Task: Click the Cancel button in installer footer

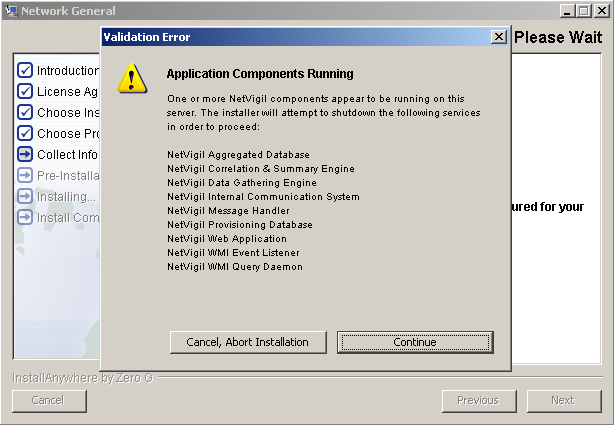Action: click(48, 400)
